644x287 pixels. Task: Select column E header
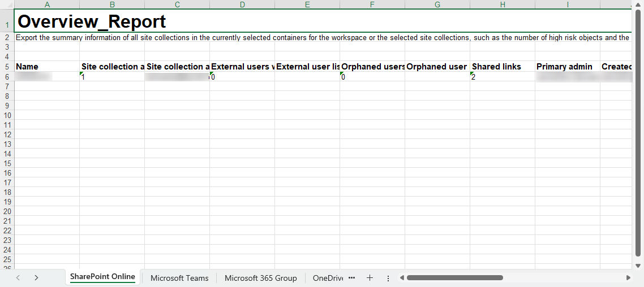point(307,5)
